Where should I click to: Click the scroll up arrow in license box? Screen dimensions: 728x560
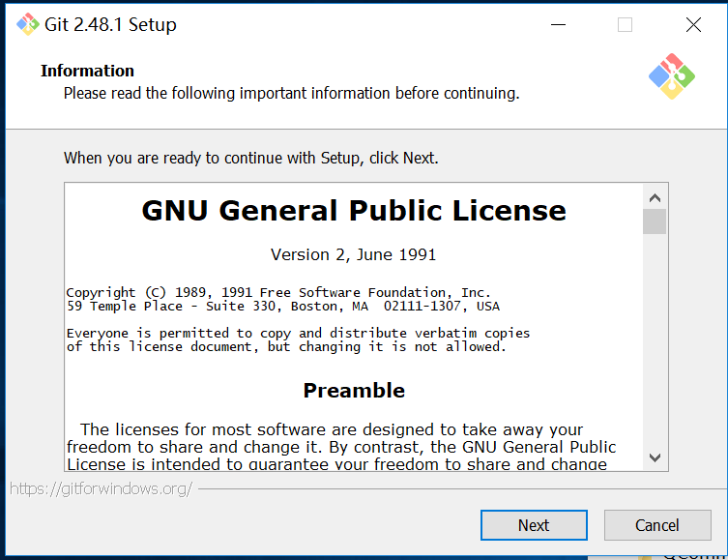tap(655, 198)
